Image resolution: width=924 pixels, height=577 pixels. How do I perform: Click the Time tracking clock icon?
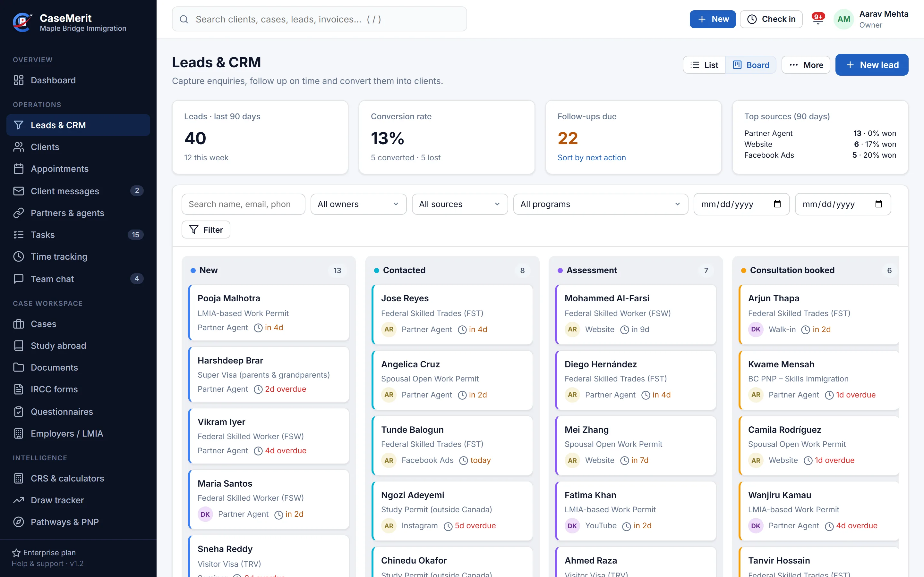pyautogui.click(x=18, y=256)
